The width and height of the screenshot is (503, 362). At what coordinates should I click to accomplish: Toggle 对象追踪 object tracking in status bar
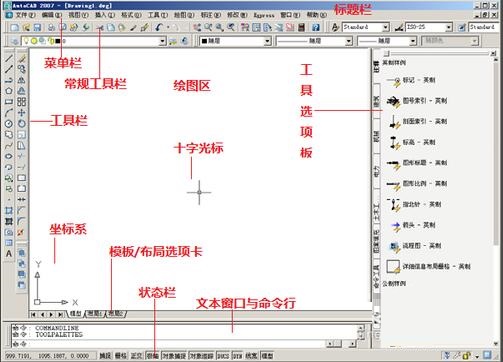pos(201,356)
